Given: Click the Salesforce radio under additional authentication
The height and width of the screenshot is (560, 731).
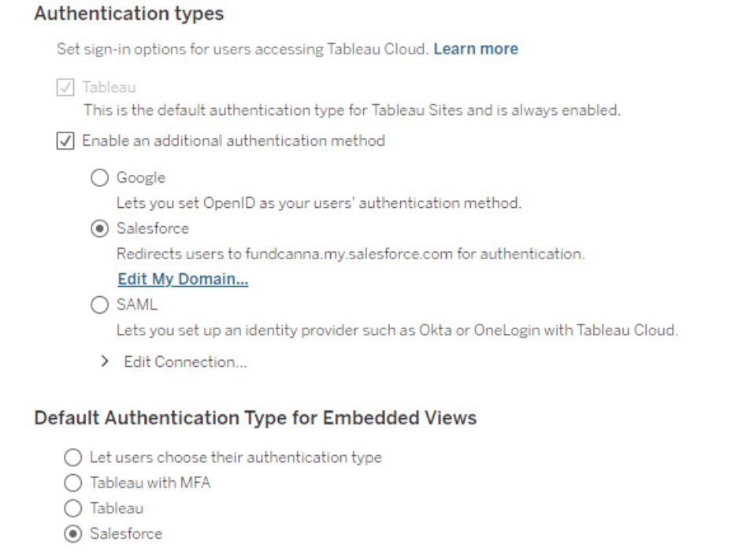Looking at the screenshot, I should coord(99,228).
